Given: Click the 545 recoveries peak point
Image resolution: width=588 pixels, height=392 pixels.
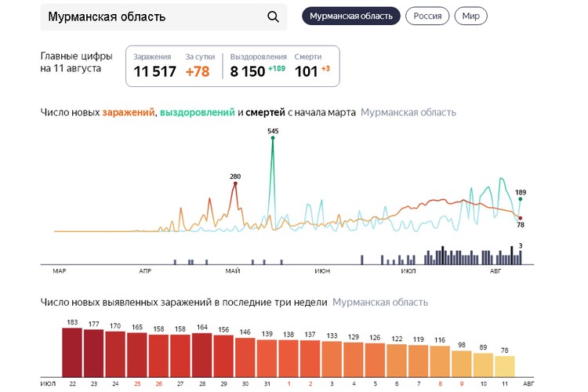Looking at the screenshot, I should [273, 139].
